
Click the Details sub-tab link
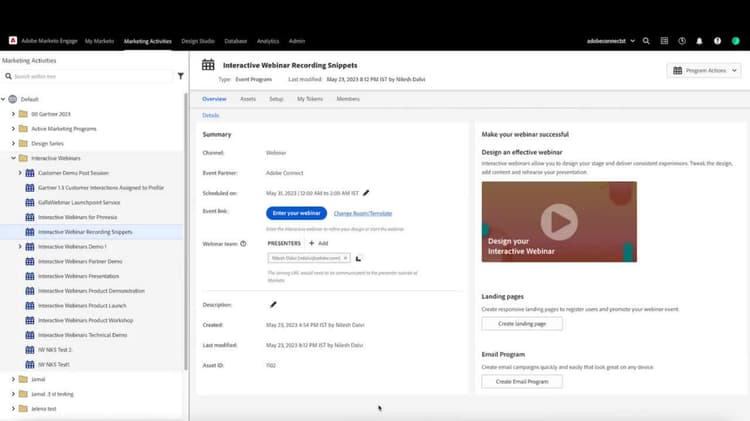pos(210,115)
